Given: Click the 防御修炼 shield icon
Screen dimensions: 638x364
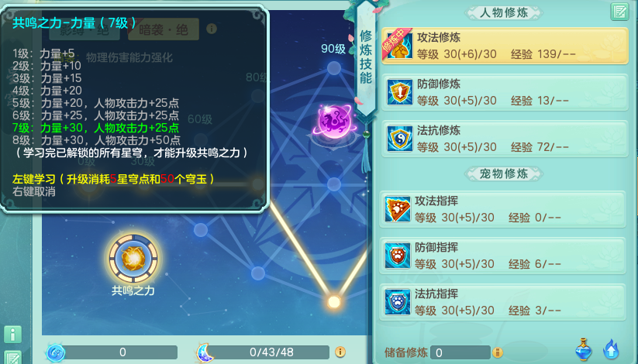Looking at the screenshot, I should [399, 92].
